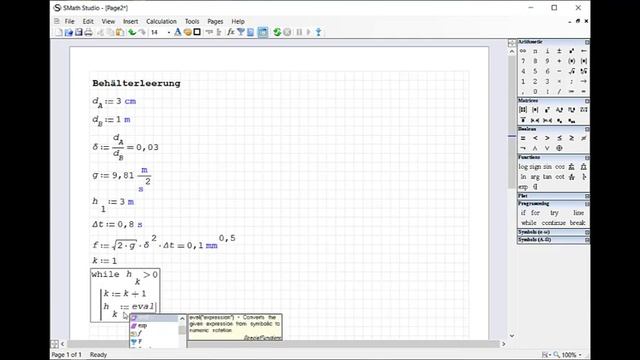The height and width of the screenshot is (360, 640).
Task: Collapse the Programming panel
Action: [587, 204]
